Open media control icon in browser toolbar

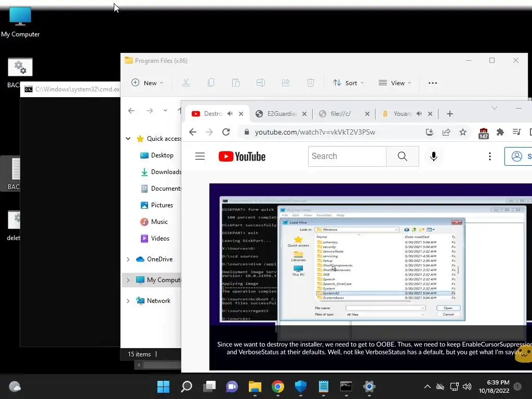(517, 132)
